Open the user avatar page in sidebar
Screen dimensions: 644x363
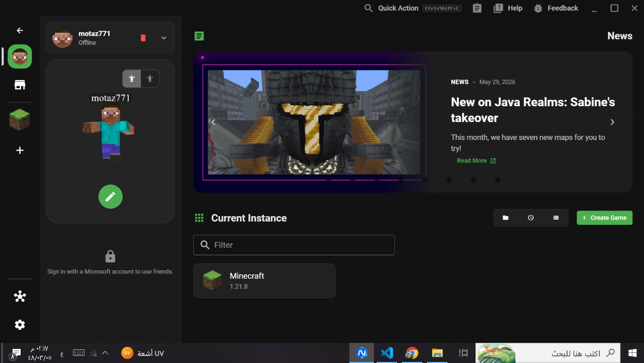coord(20,56)
